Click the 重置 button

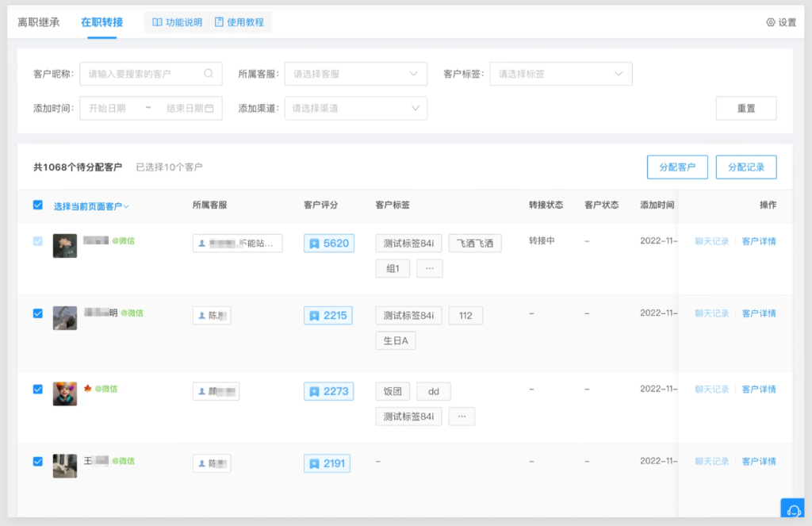746,109
